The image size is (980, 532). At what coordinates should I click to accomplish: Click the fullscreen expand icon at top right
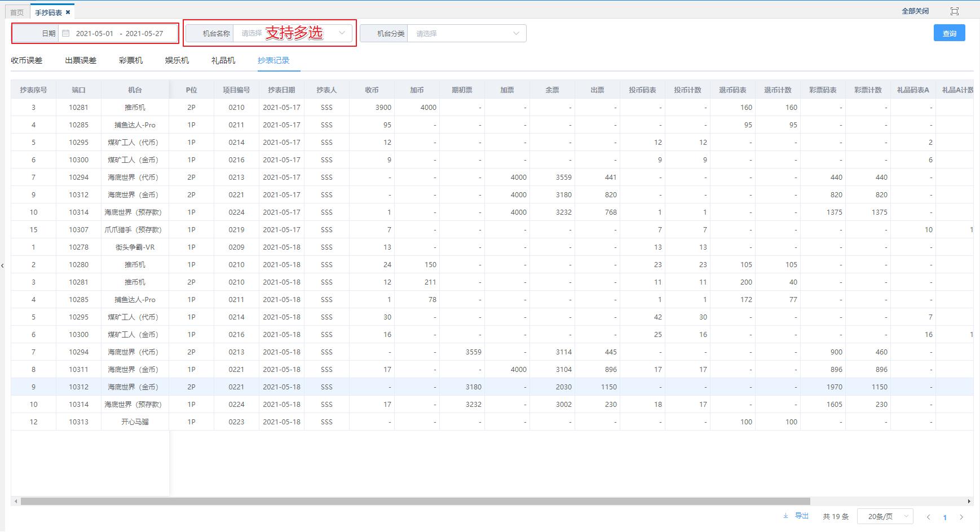[x=955, y=11]
